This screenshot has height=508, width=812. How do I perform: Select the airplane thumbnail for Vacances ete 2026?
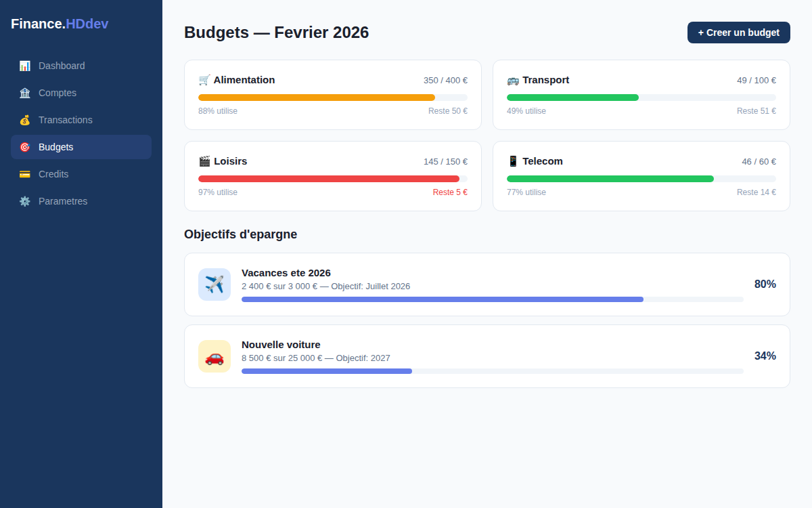pos(215,284)
